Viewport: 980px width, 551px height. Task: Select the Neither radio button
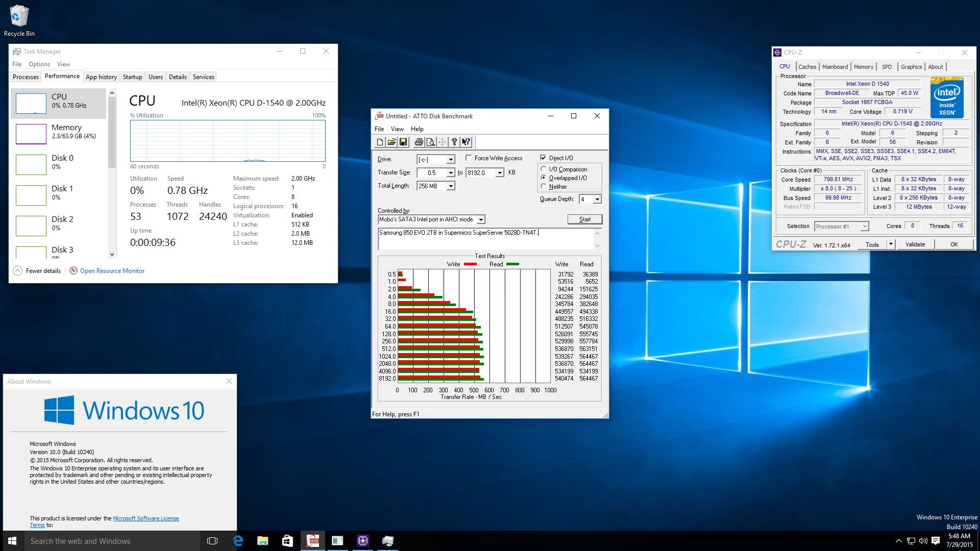coord(544,187)
